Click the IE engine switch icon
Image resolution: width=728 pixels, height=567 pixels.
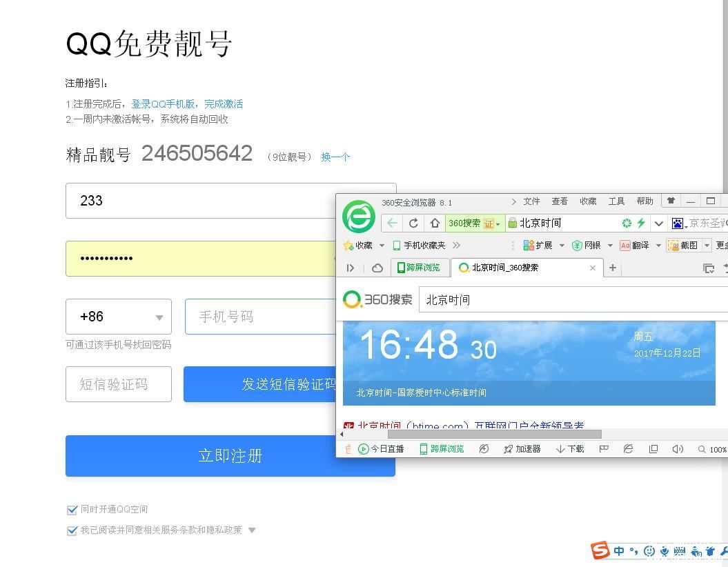[628, 448]
